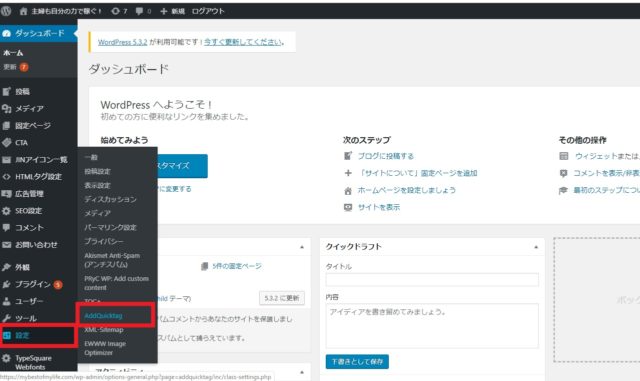Open Akismet Anti-Spam settings entry
This screenshot has height=381, width=640.
click(x=112, y=260)
